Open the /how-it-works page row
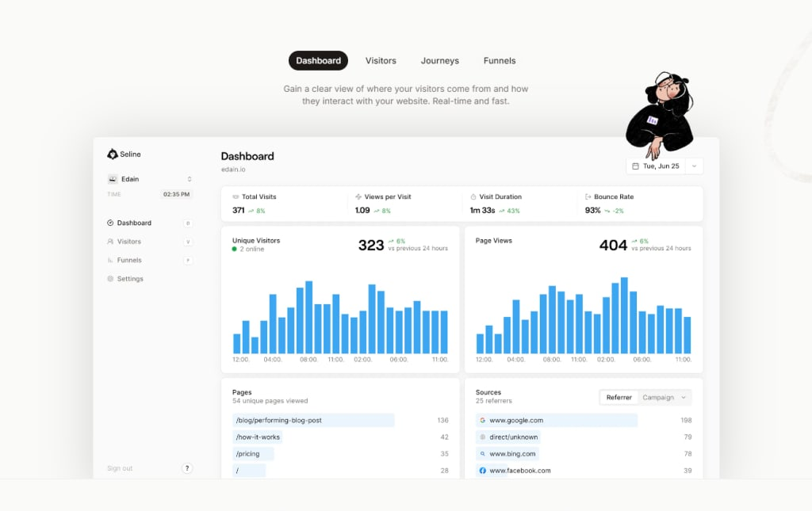Image resolution: width=812 pixels, height=511 pixels. (x=340, y=437)
